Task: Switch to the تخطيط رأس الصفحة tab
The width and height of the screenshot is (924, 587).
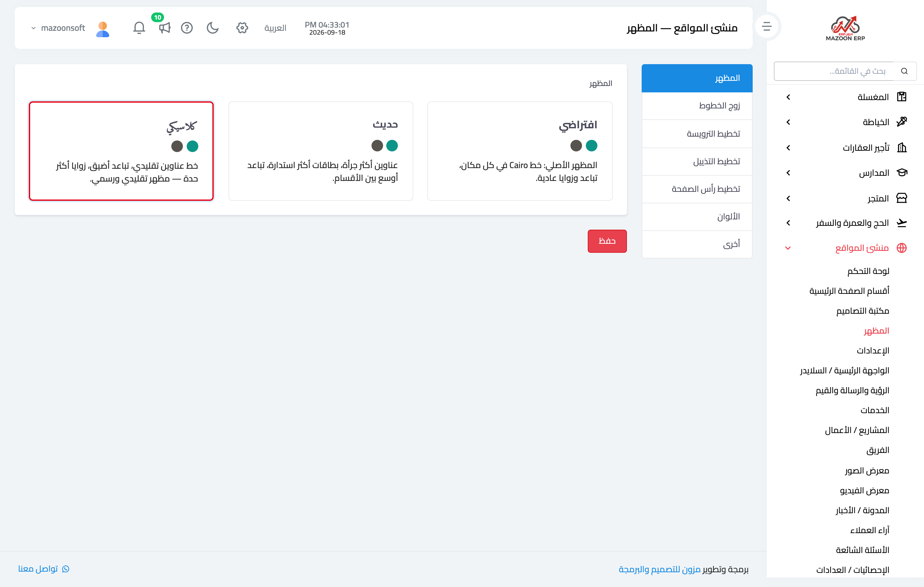Action: (x=697, y=189)
